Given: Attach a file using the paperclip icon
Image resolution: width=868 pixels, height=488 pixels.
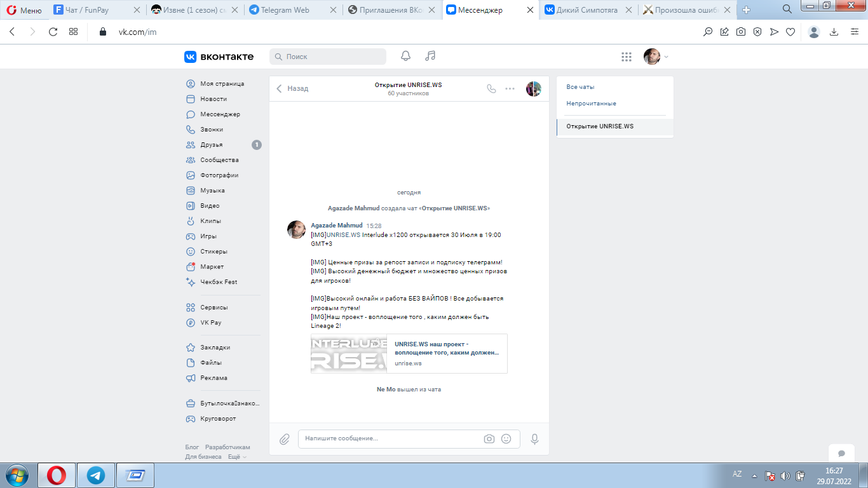Looking at the screenshot, I should click(x=285, y=439).
